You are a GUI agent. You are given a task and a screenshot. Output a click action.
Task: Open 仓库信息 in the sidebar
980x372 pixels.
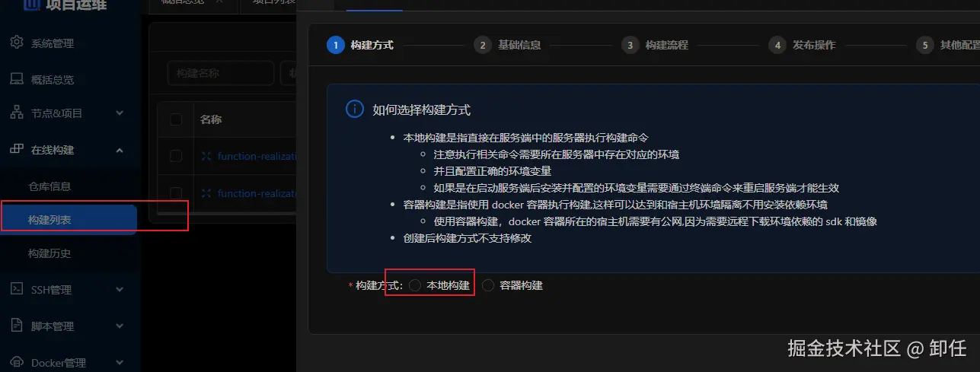[49, 186]
